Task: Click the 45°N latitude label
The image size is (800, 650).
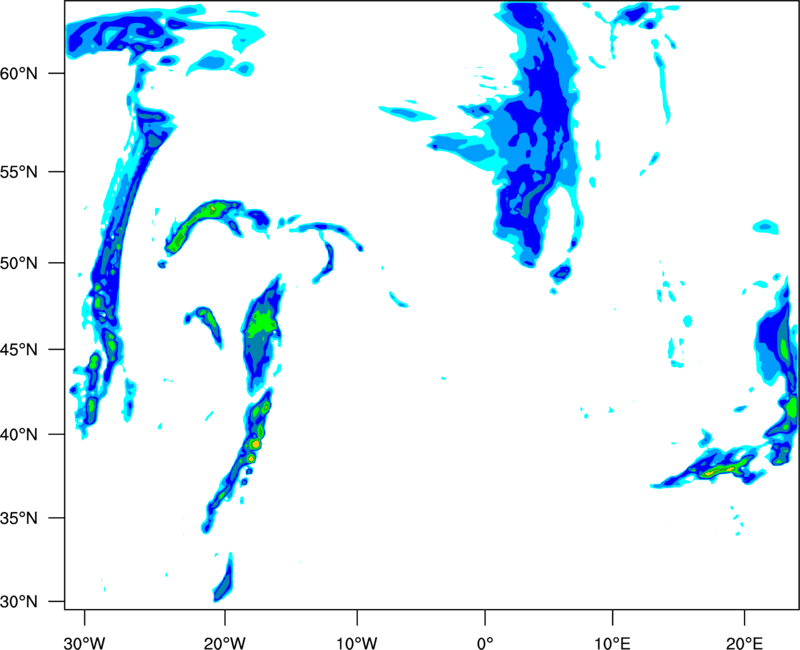Action: [19, 349]
